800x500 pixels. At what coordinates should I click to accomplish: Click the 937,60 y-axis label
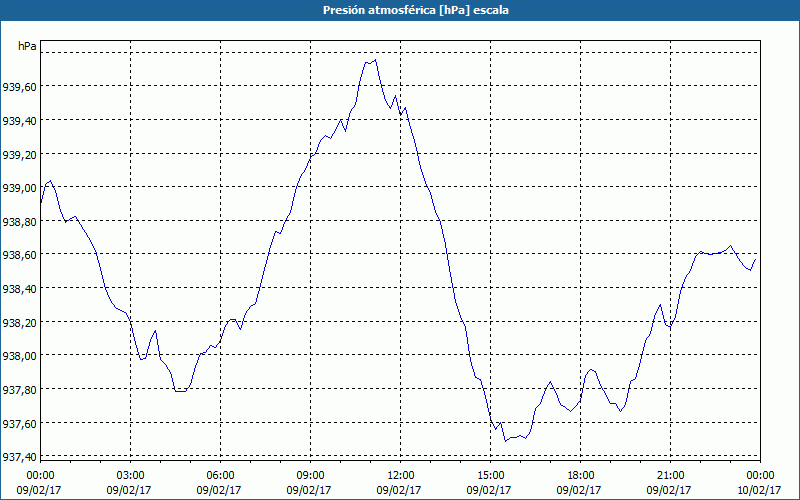click(x=19, y=423)
